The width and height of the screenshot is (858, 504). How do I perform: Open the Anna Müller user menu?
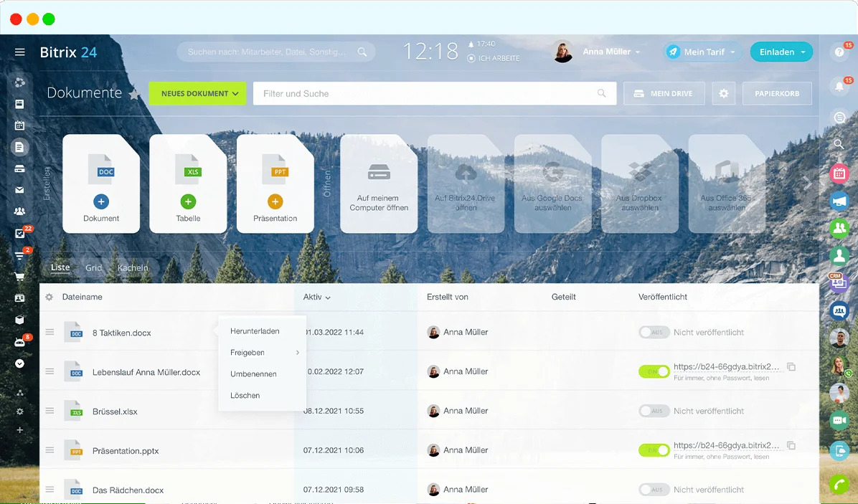point(611,52)
